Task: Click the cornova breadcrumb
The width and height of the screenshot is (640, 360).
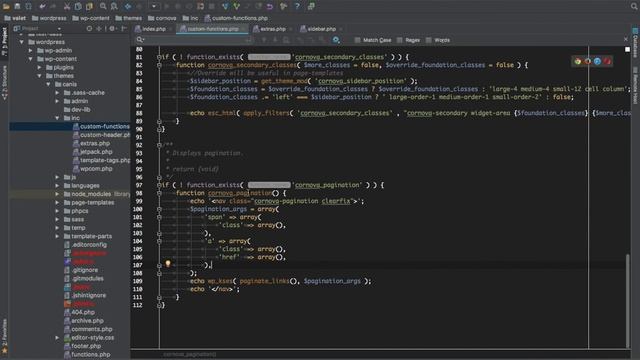Action: 162,18
